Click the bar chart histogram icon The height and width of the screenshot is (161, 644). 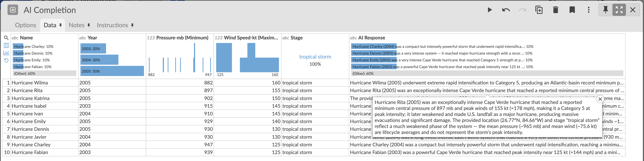[6, 53]
